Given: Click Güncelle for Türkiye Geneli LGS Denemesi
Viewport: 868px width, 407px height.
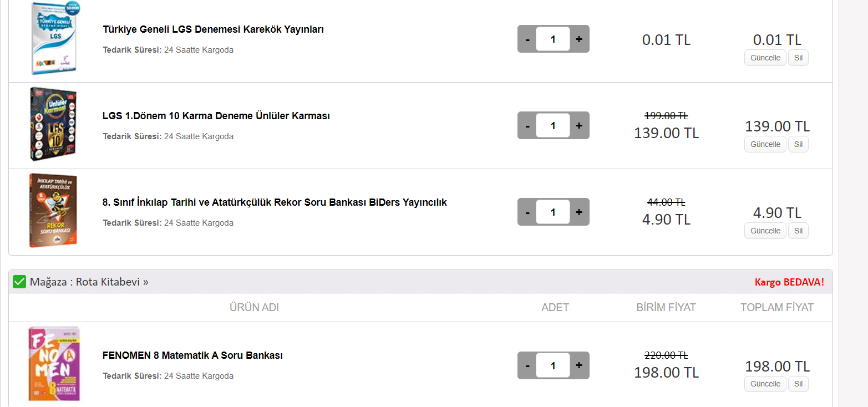Looking at the screenshot, I should click(765, 58).
